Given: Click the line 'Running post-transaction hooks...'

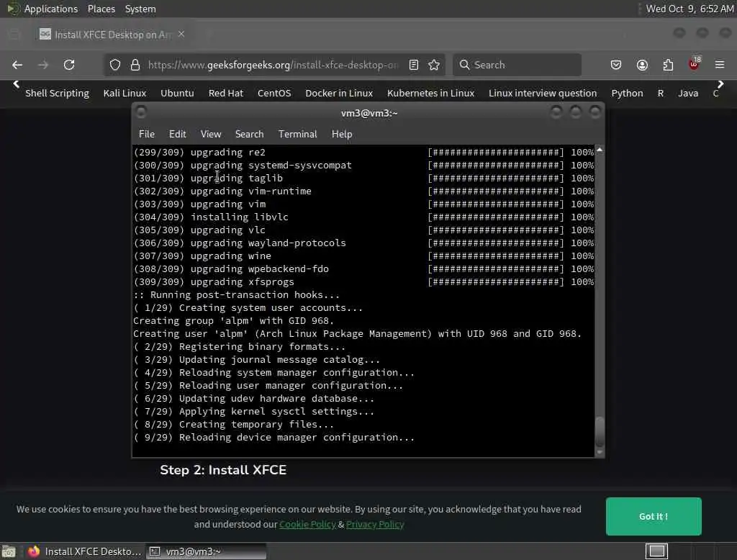Looking at the screenshot, I should (x=236, y=295).
